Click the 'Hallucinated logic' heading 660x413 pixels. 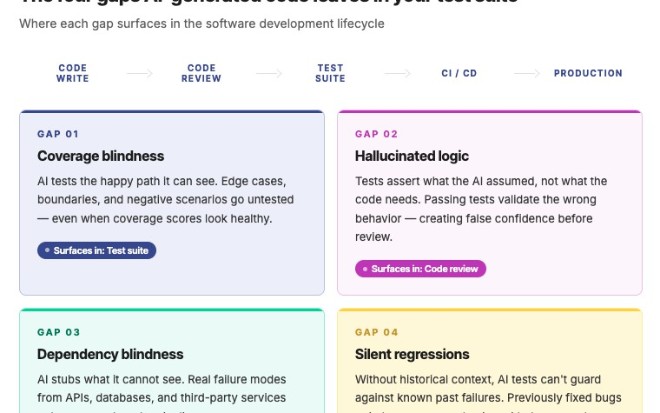412,156
